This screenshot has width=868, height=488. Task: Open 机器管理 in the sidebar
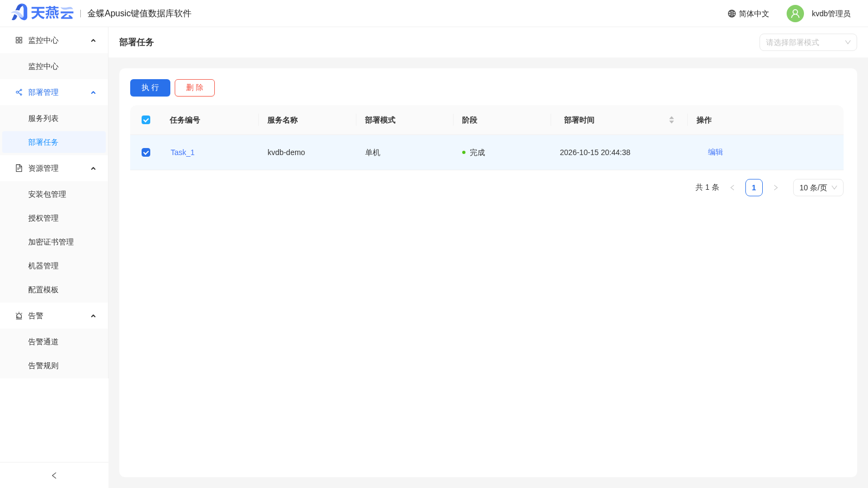[54, 266]
